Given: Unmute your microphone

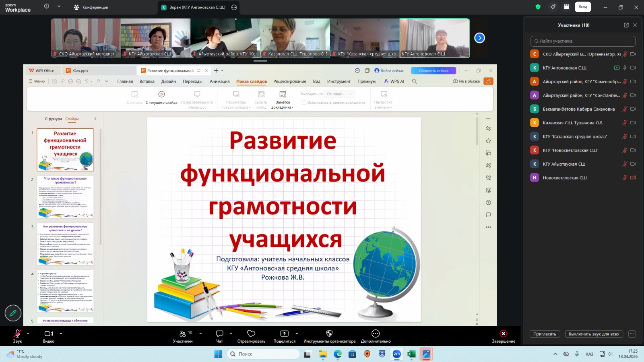Looking at the screenshot, I should point(17,334).
